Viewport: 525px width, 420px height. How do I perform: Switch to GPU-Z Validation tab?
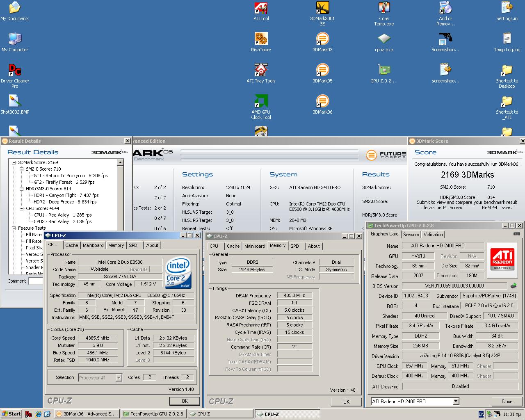pyautogui.click(x=433, y=235)
